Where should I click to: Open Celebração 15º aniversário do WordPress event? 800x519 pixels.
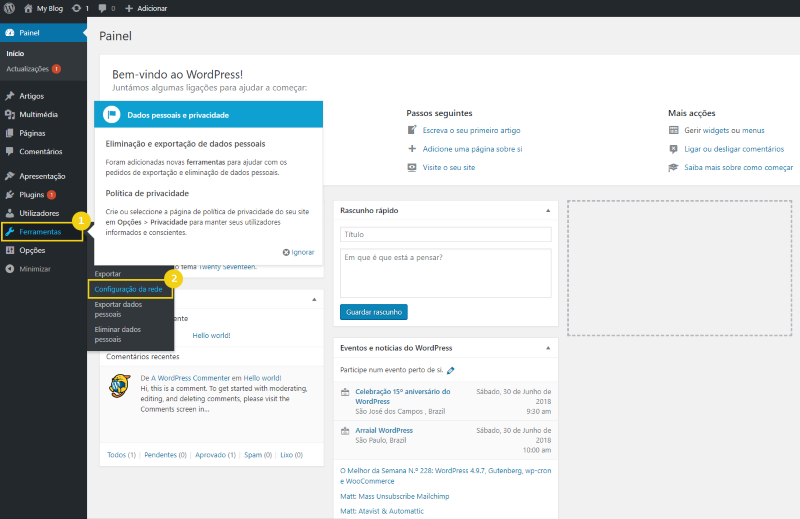tap(403, 397)
